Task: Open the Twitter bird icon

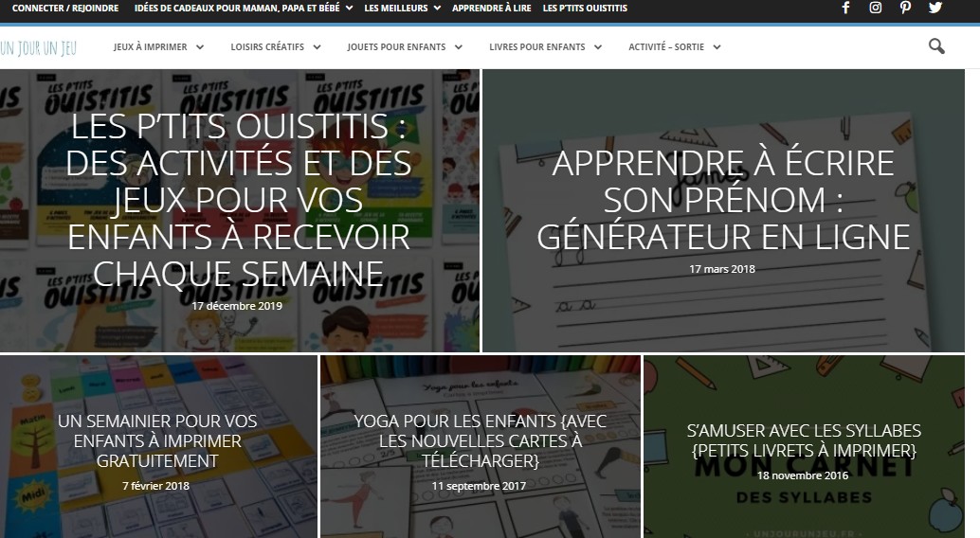Action: click(935, 9)
